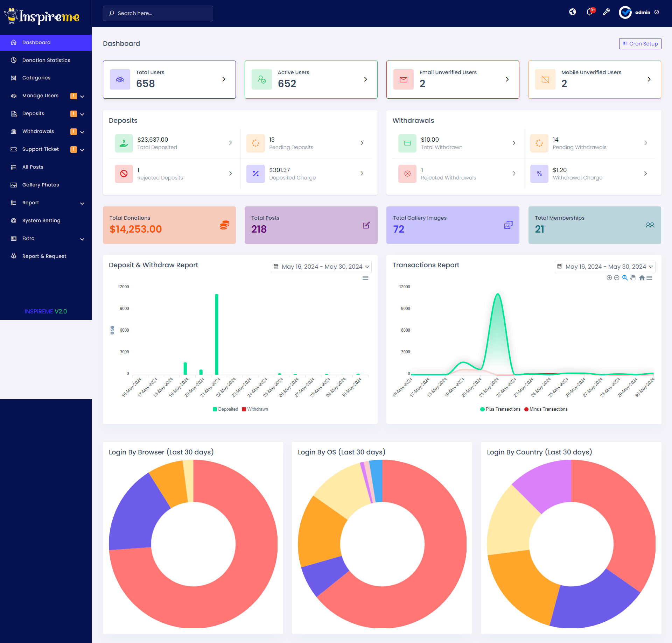This screenshot has height=643, width=672.
Task: Open details via the Total Users card arrow
Action: [x=224, y=79]
